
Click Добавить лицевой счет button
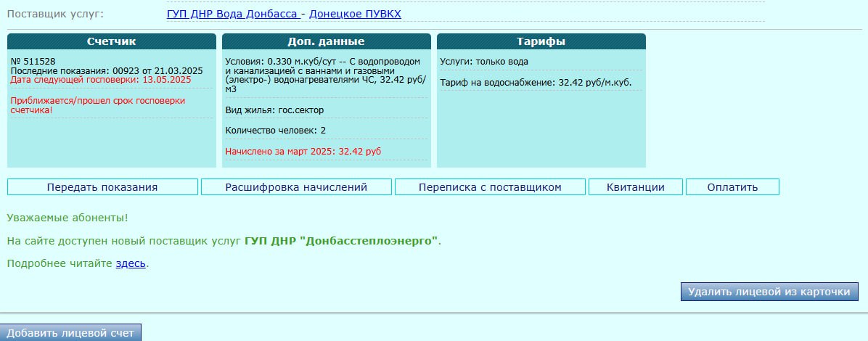click(x=70, y=333)
